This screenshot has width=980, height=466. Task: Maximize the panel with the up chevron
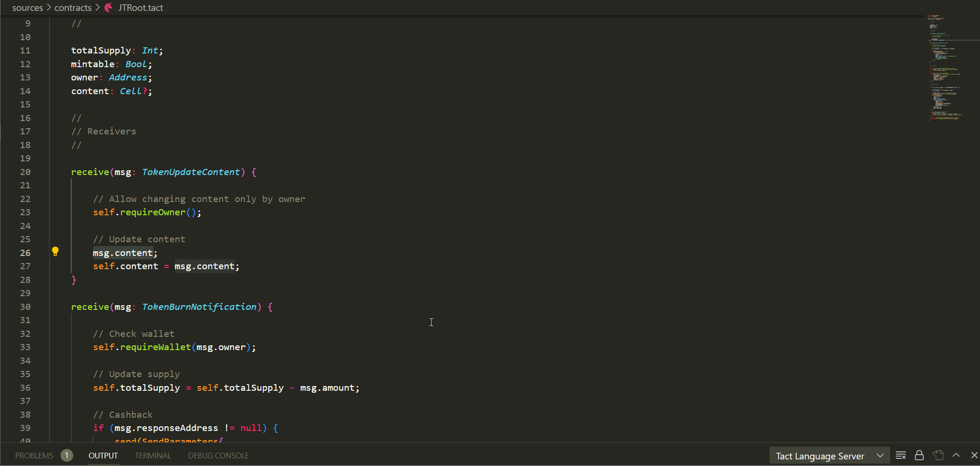pos(956,455)
